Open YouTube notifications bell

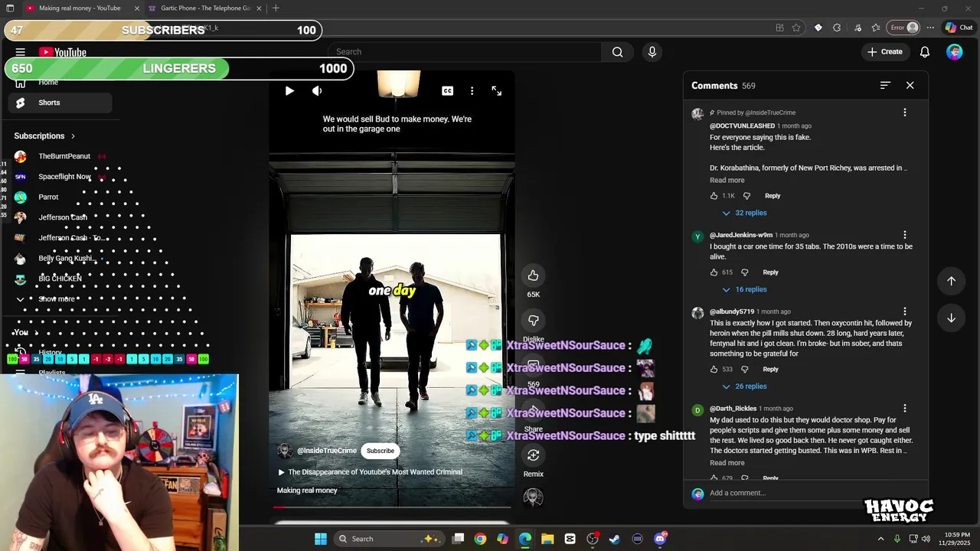click(x=925, y=52)
